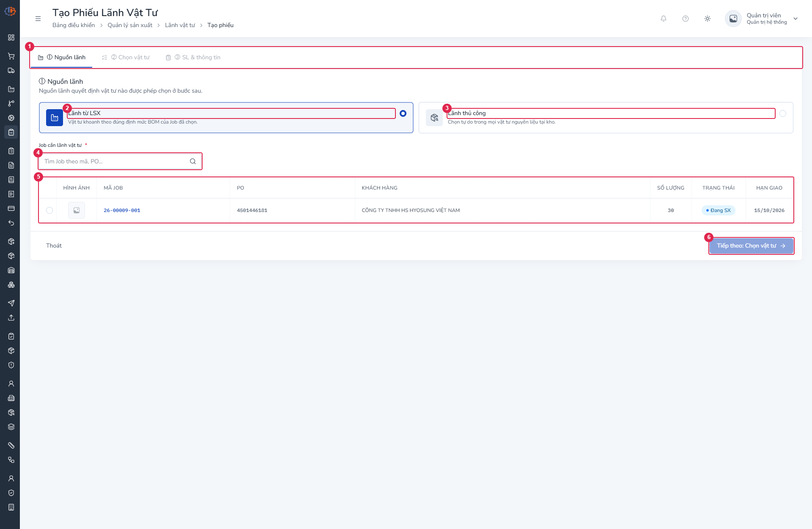Image resolution: width=812 pixels, height=529 pixels.
Task: Click Tiếp theo: Chọn vật tư button
Action: click(752, 246)
